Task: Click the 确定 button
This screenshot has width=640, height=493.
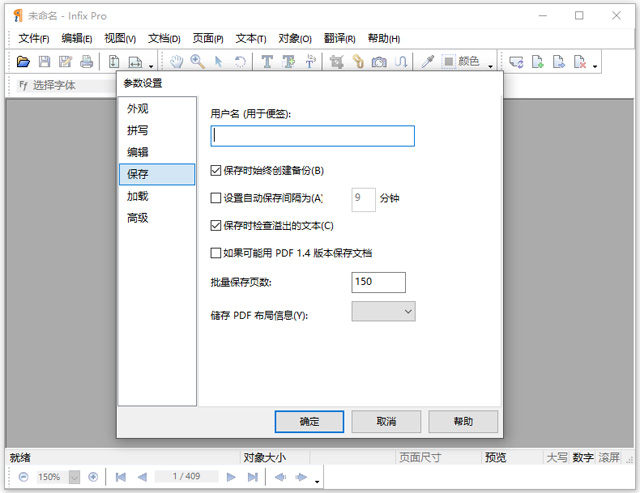Action: tap(309, 422)
